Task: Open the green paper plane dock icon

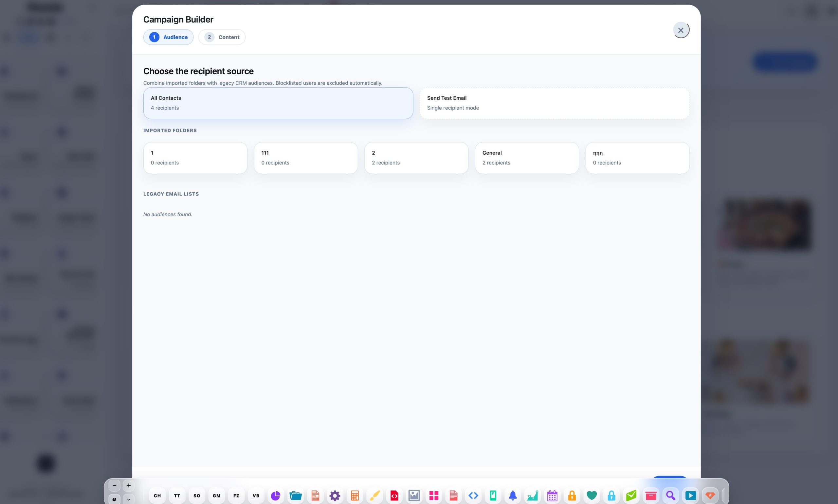Action: point(631,495)
